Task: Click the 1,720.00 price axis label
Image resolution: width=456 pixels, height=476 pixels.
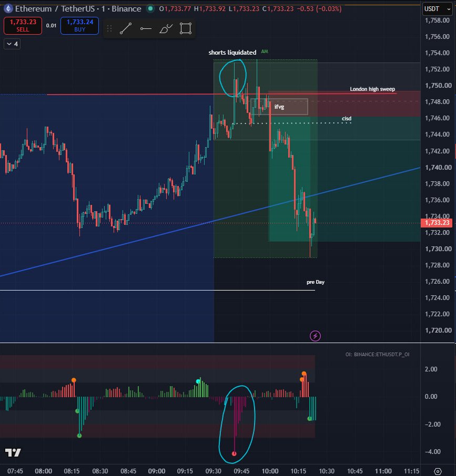Action: [437, 330]
